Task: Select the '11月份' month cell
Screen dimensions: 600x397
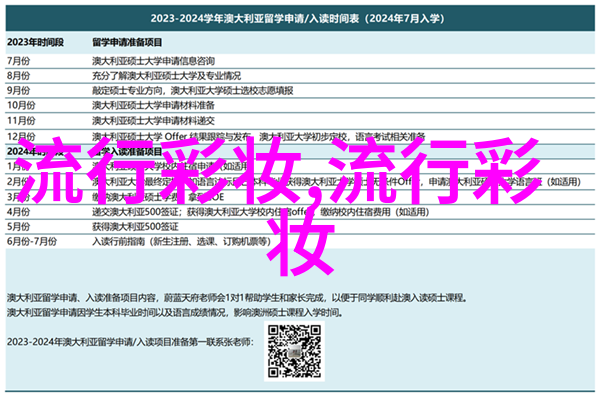Action: pos(21,121)
